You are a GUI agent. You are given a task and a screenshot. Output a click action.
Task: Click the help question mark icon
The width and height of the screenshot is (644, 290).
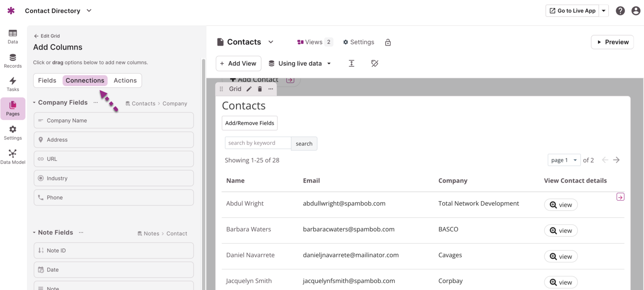tap(620, 11)
